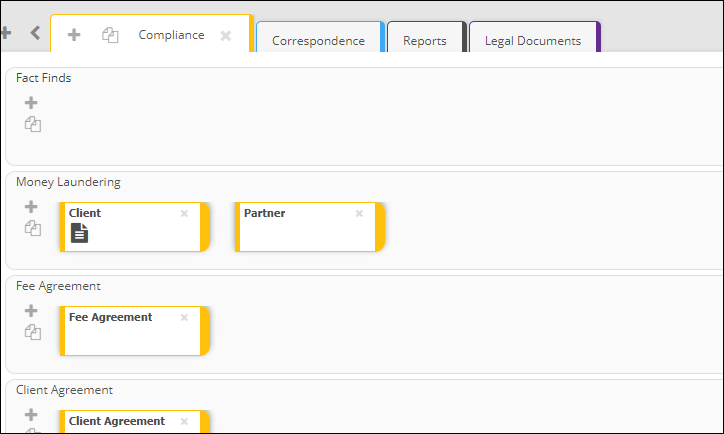
Task: Go back with the left chevron arrow
Action: (35, 33)
